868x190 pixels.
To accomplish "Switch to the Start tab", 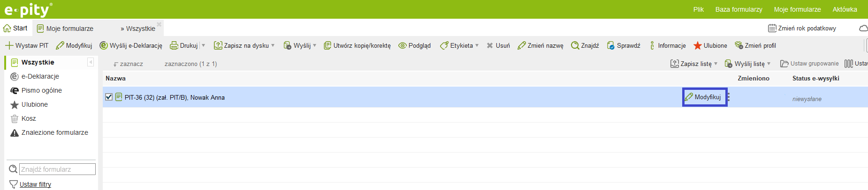I will click(x=15, y=28).
